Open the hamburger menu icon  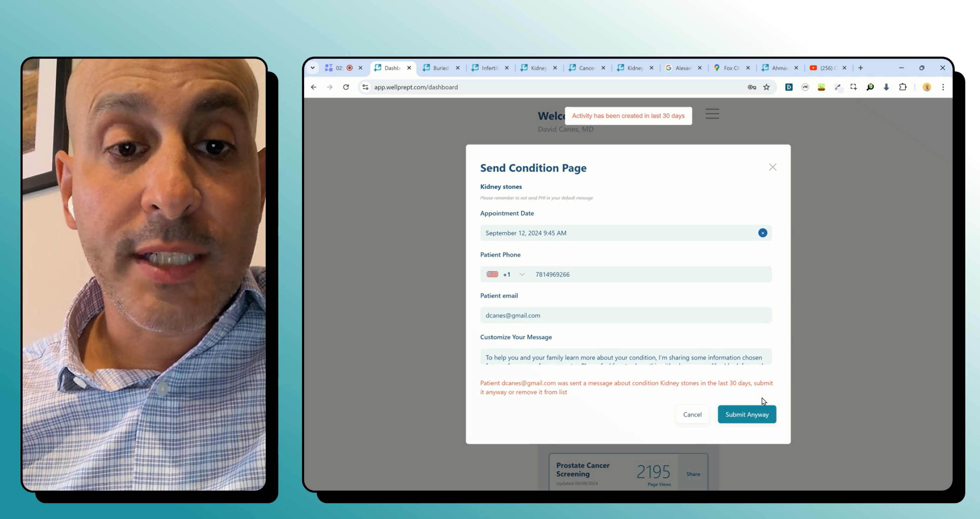tap(712, 114)
